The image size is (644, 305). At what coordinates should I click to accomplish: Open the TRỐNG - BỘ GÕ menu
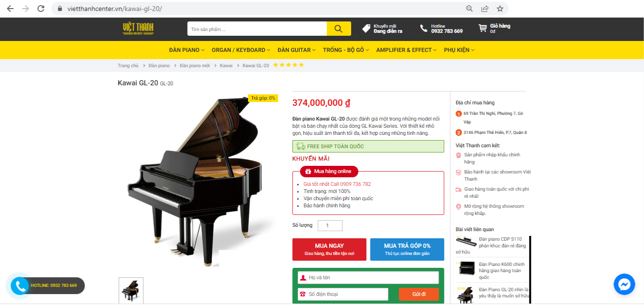pos(346,50)
